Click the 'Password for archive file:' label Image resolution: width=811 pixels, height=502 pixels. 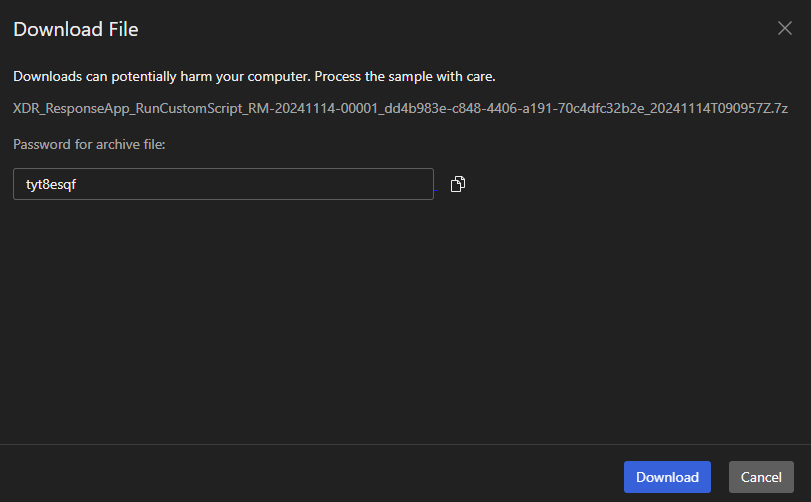[89, 145]
